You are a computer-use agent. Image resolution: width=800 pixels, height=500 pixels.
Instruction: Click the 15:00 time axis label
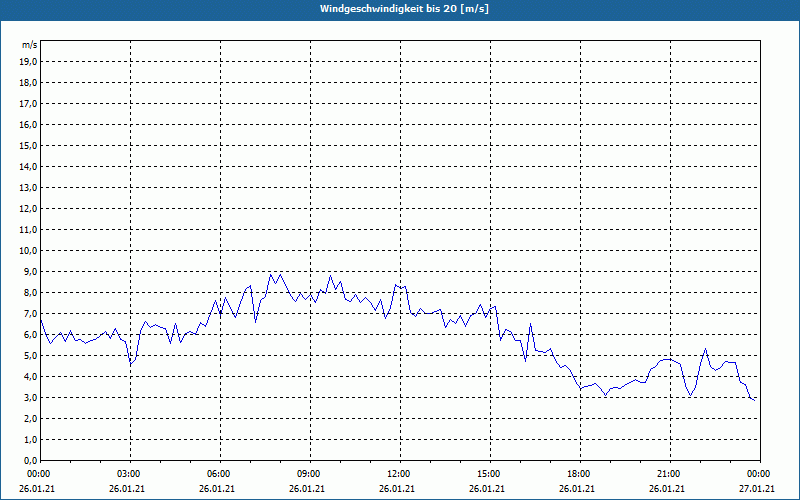click(x=490, y=474)
